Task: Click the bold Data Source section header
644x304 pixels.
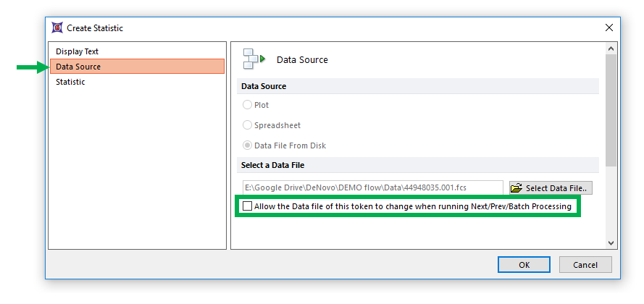Action: pos(264,86)
